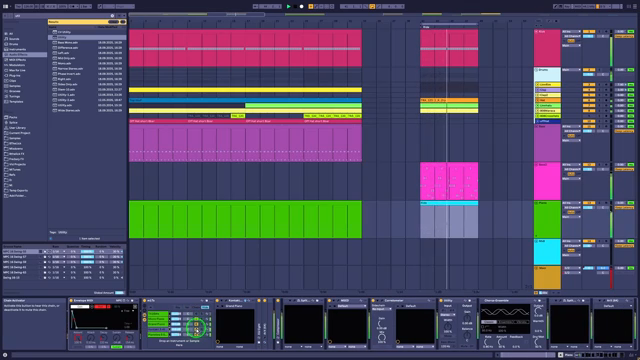Screen dimensions: 640x360
Task: Adjust the Kick track pan slider
Action: (x=603, y=36)
